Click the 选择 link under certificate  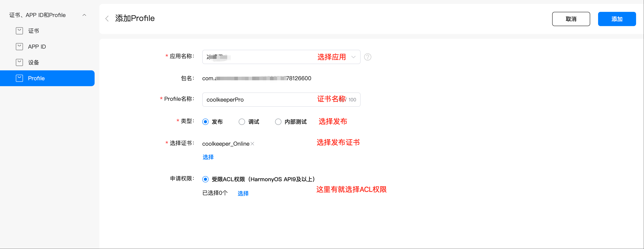208,157
